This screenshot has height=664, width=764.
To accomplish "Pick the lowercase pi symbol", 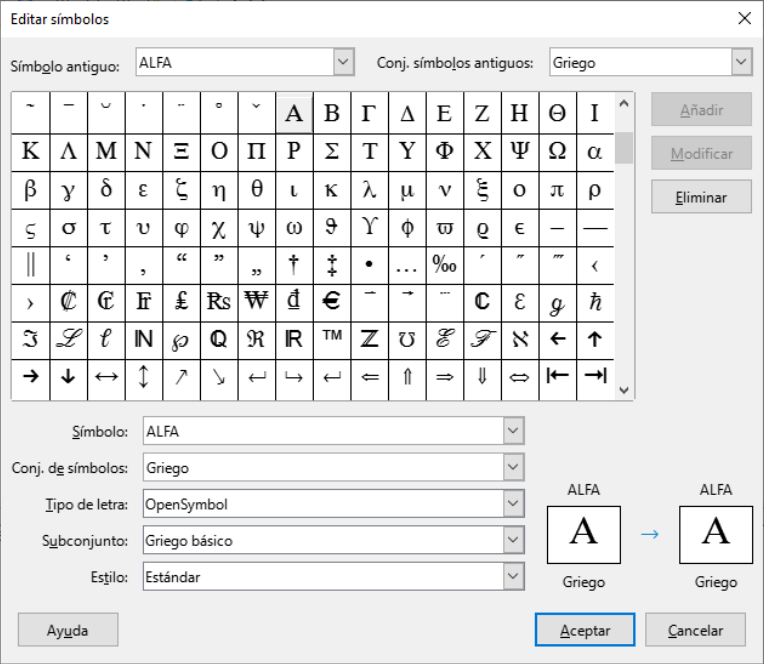I will [x=557, y=189].
